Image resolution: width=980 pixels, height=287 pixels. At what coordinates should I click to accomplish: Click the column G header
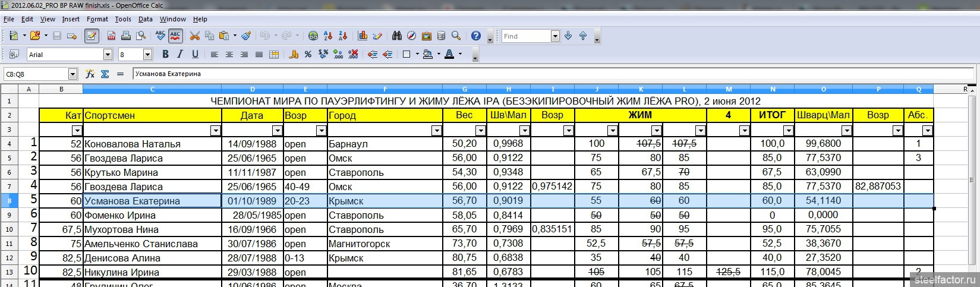[x=464, y=89]
